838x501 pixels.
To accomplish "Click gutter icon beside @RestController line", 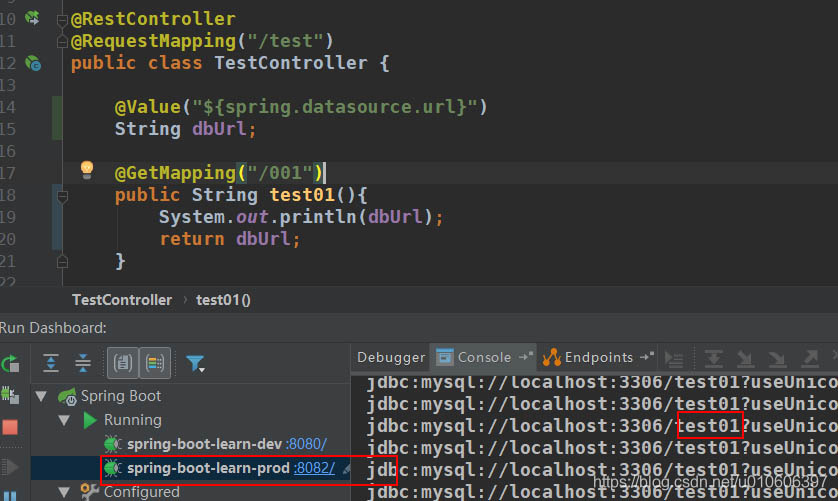I will point(33,18).
